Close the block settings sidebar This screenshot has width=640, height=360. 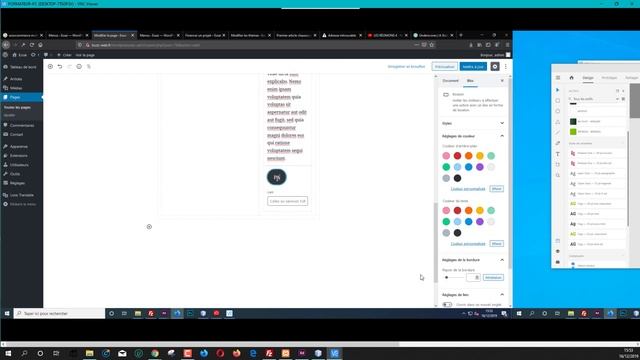pyautogui.click(x=502, y=81)
